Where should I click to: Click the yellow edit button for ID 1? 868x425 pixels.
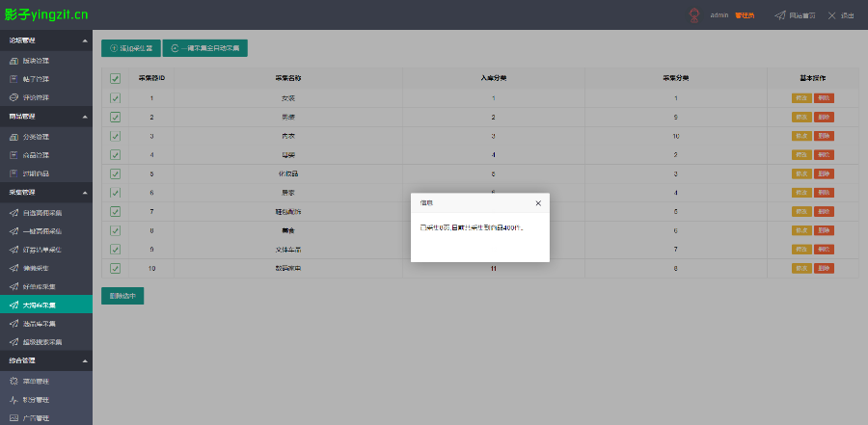coord(801,98)
